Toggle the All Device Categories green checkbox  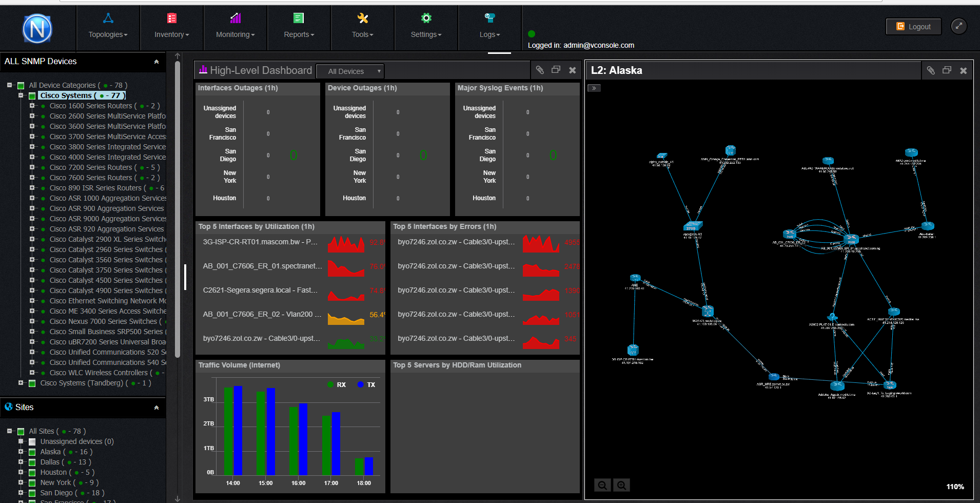pyautogui.click(x=21, y=86)
